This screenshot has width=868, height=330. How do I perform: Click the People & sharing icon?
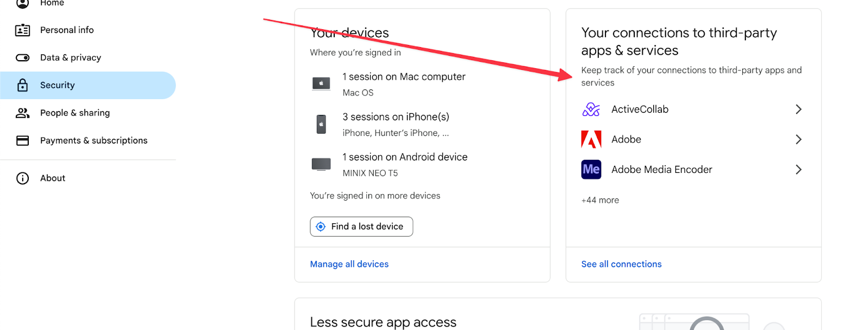point(22,113)
